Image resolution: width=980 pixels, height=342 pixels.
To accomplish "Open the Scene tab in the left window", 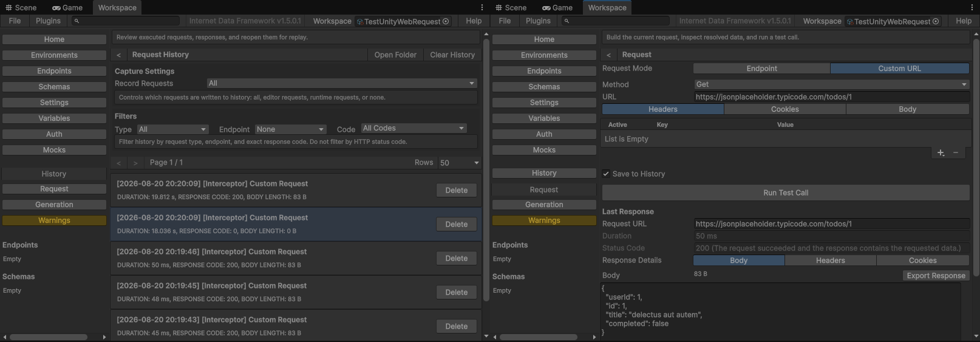I will click(21, 7).
